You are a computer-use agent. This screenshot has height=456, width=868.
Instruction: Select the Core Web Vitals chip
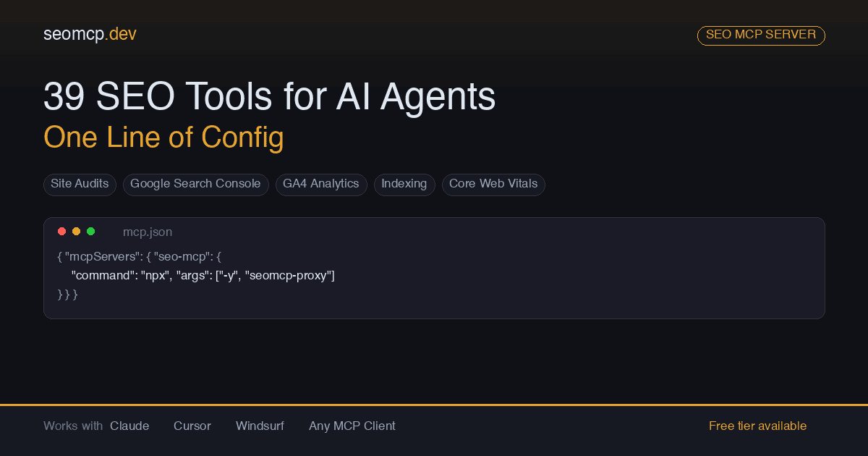tap(493, 185)
